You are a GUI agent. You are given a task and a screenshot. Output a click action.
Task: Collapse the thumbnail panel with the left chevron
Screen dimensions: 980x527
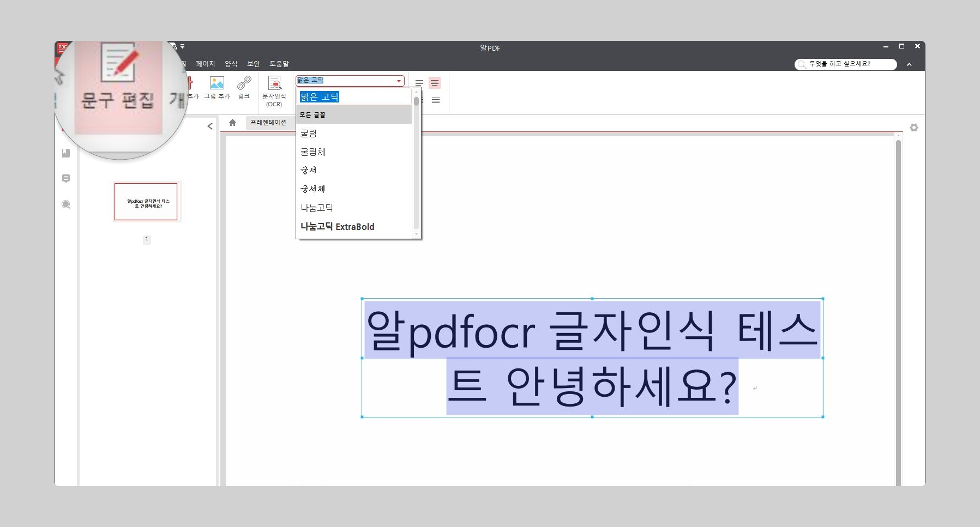pyautogui.click(x=210, y=126)
